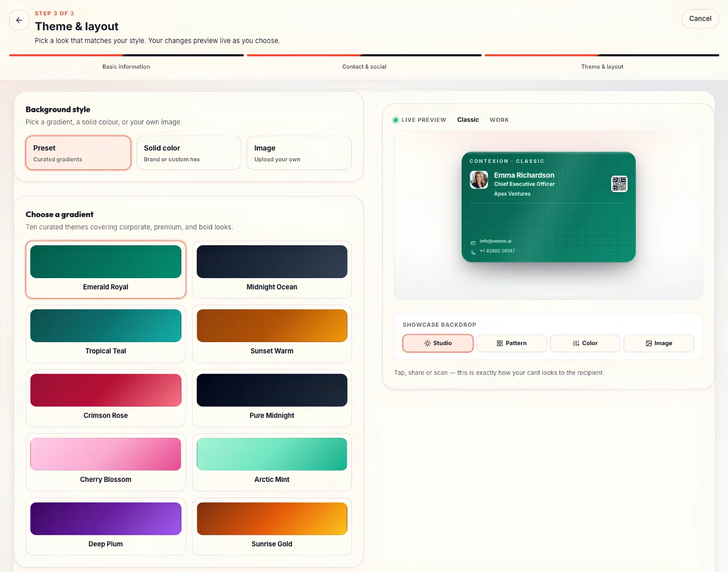This screenshot has width=728, height=572.
Task: Go back with the arrow button
Action: tap(19, 20)
